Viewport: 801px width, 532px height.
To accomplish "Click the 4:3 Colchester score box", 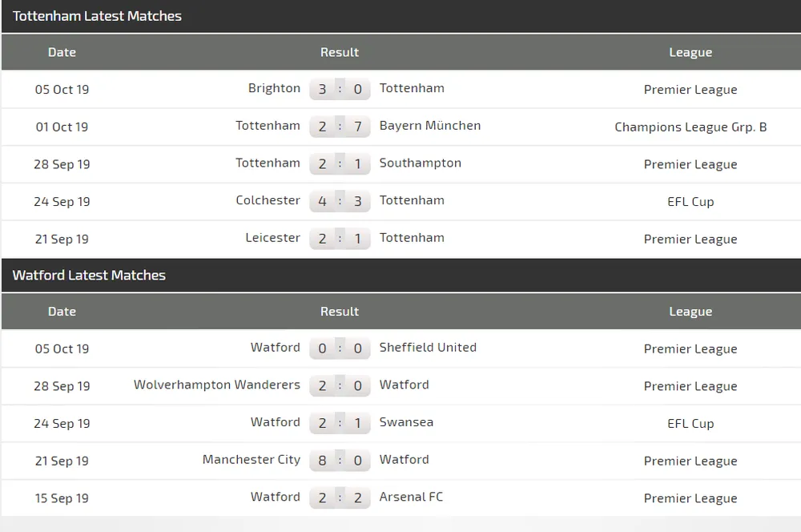I will pyautogui.click(x=340, y=201).
